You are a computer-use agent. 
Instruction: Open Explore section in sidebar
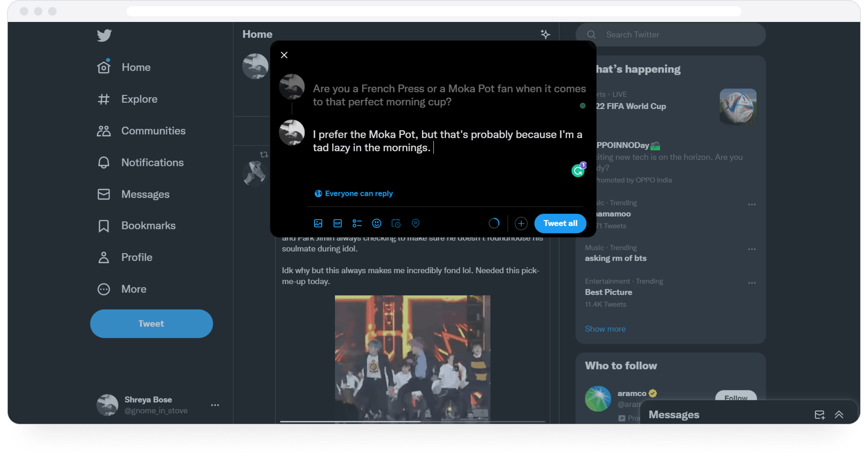point(139,99)
